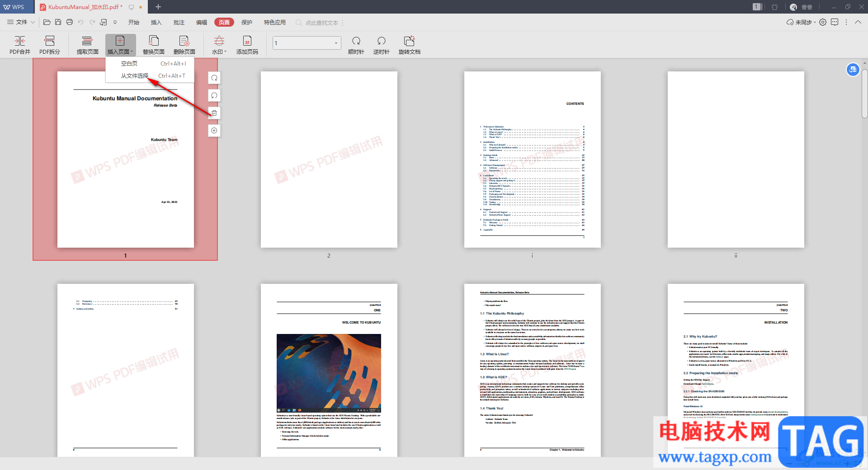This screenshot has height=470, width=868.
Task: Select the CONTENTS page i thumbnail
Action: click(533, 160)
